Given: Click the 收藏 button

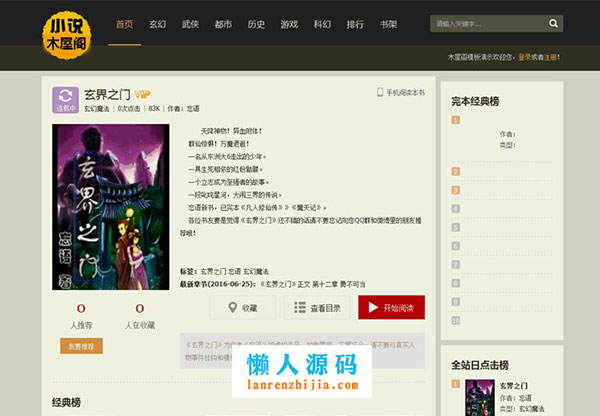Looking at the screenshot, I should (x=242, y=307).
